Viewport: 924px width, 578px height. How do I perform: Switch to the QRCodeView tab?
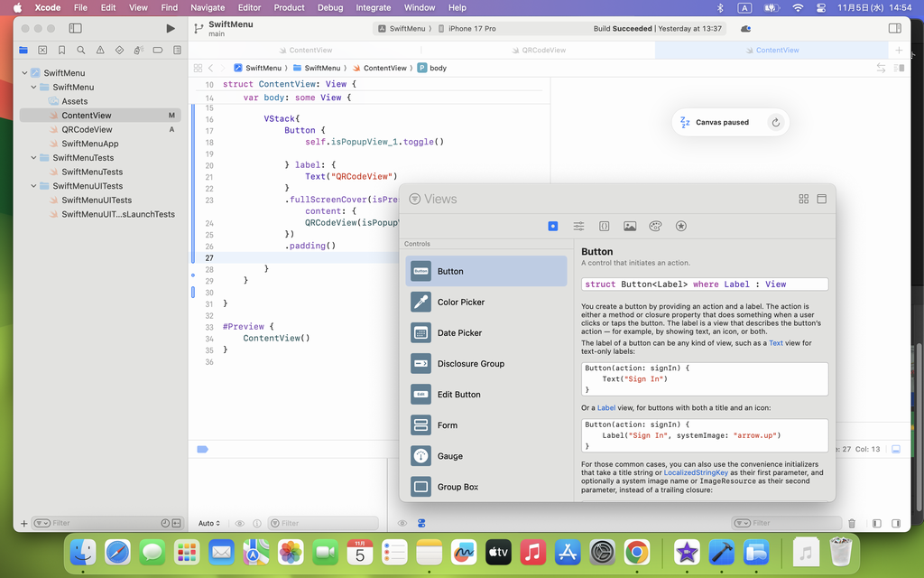pos(544,51)
